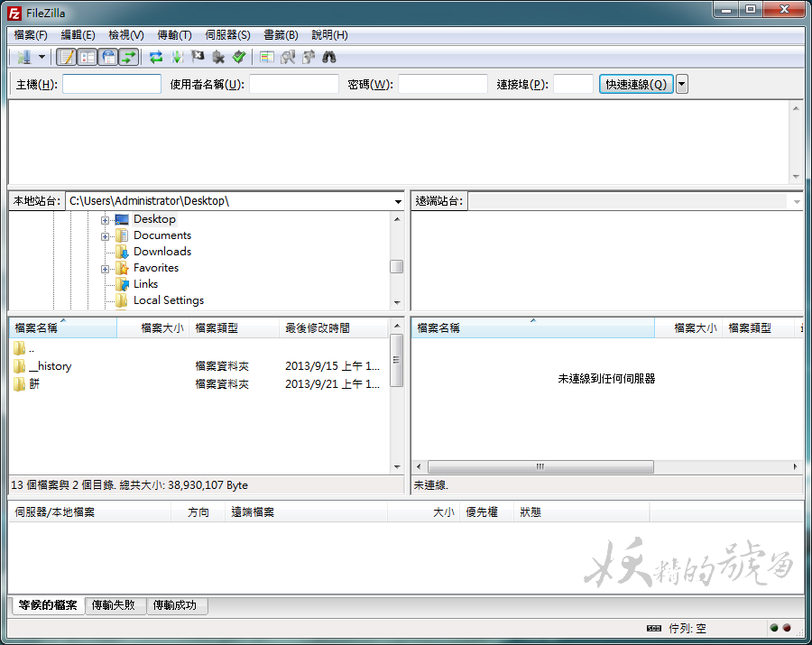Select Local Settings folder in tree

click(x=169, y=300)
